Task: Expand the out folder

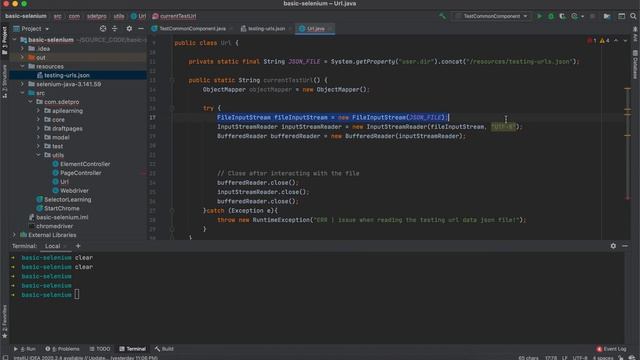Action: pyautogui.click(x=22, y=58)
